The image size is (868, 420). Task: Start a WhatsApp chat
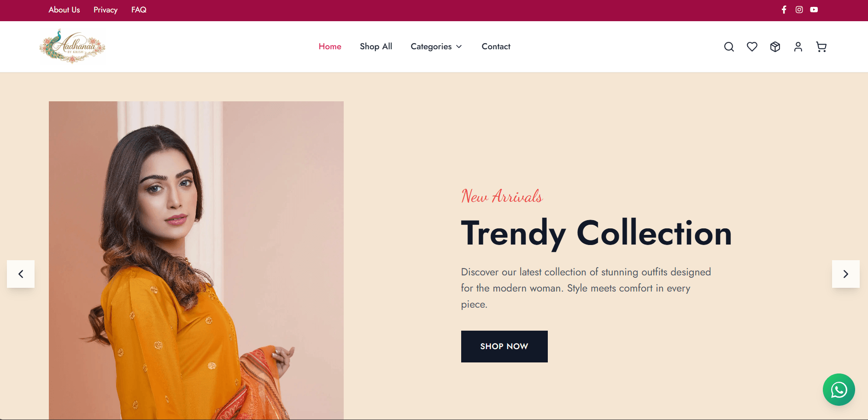[x=839, y=390]
